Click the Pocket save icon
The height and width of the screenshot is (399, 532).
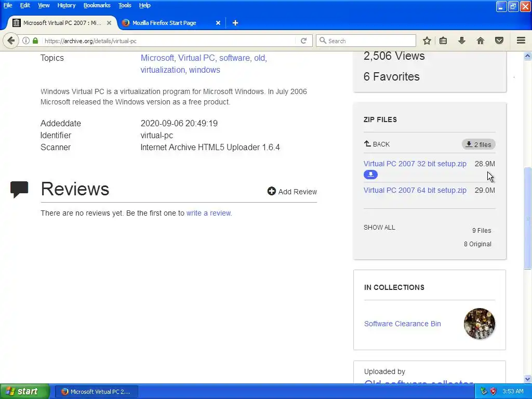pos(499,41)
